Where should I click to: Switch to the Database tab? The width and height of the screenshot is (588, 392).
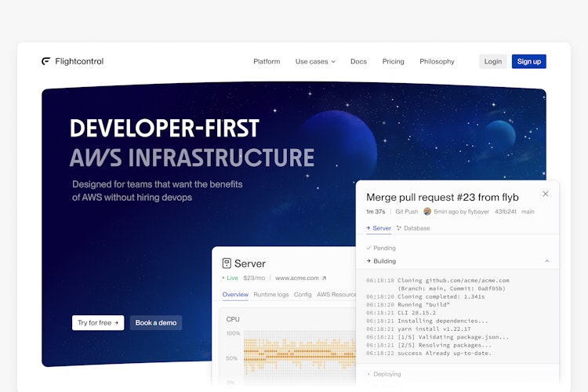[x=413, y=228]
